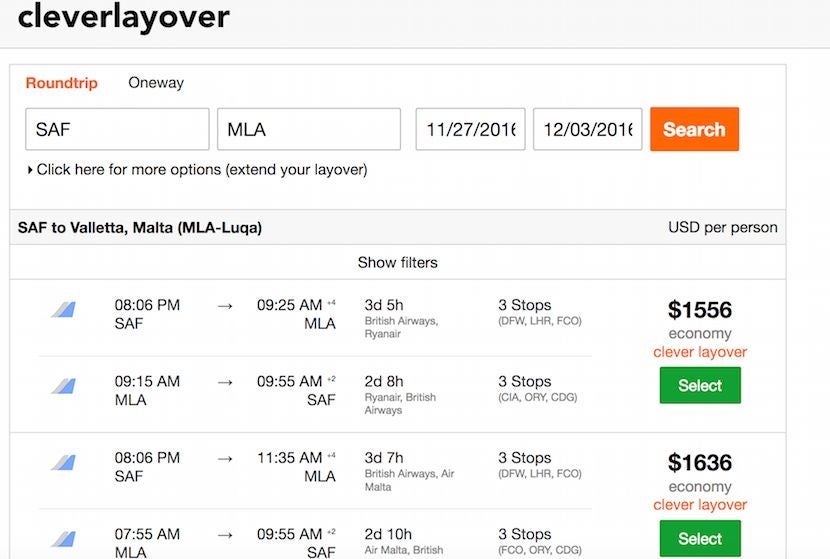The width and height of the screenshot is (830, 559).
Task: Click 'clever layover' link under $1556
Action: pos(699,352)
